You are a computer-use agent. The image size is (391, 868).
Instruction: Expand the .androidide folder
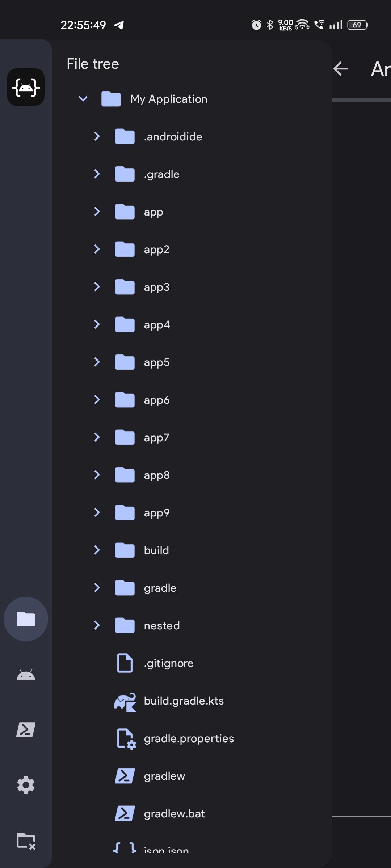(97, 136)
